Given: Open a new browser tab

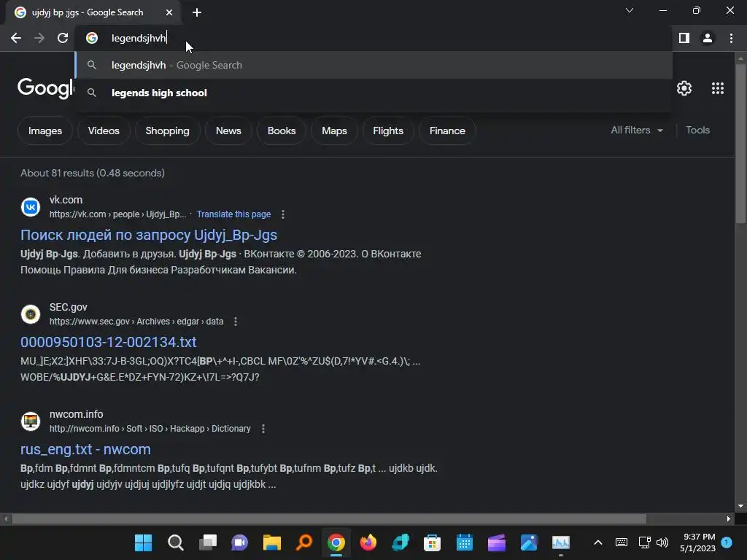Looking at the screenshot, I should pos(197,12).
